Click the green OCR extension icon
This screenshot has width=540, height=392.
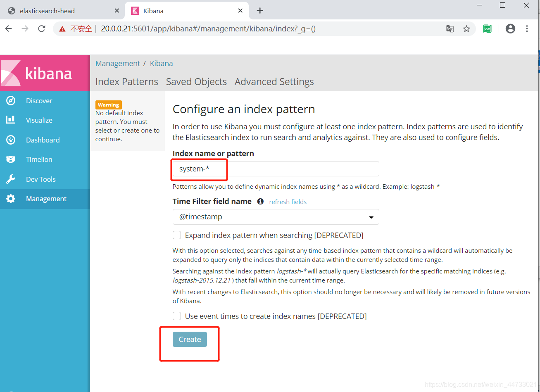tap(488, 29)
